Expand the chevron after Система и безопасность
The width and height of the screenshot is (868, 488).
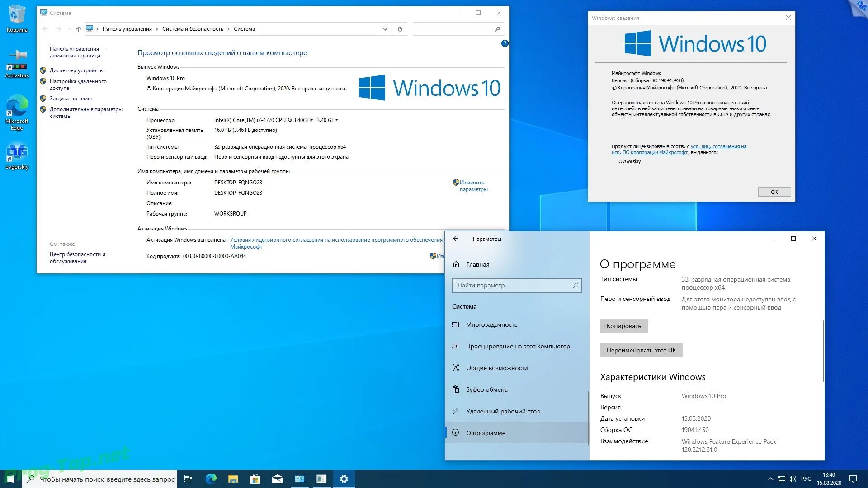pyautogui.click(x=228, y=29)
